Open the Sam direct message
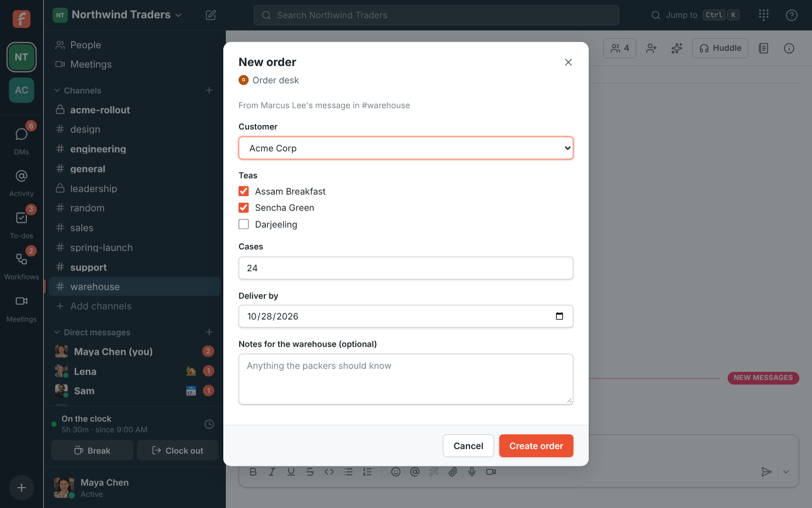The width and height of the screenshot is (812, 508). 134,391
